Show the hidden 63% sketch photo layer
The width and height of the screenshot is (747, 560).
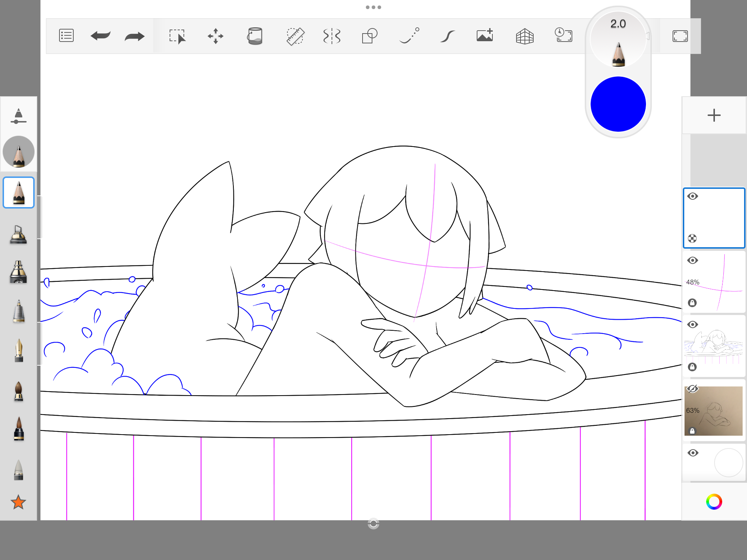(x=692, y=389)
